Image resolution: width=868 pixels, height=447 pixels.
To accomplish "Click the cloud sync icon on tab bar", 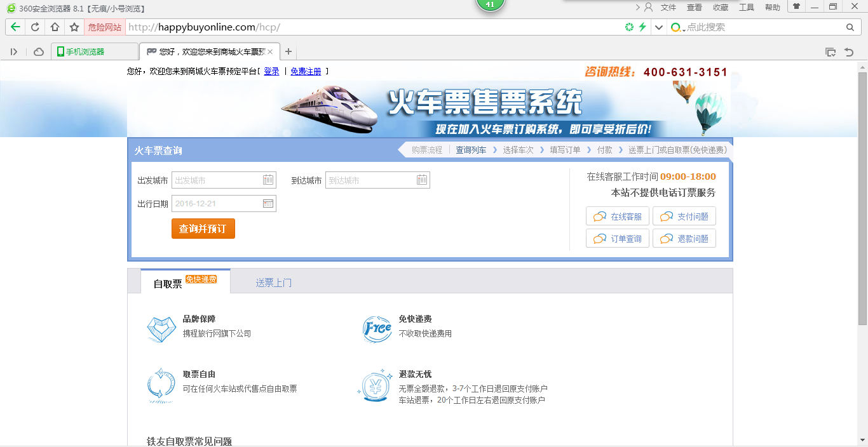I will 39,52.
